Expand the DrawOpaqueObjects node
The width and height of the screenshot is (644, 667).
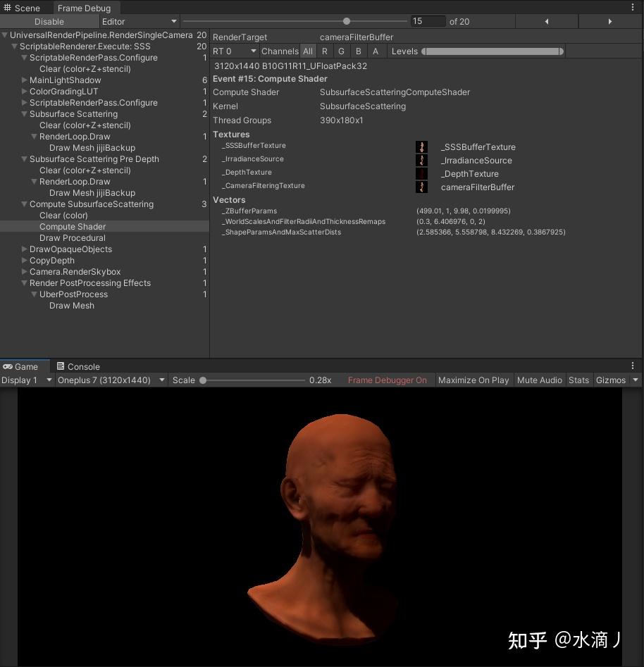24,249
